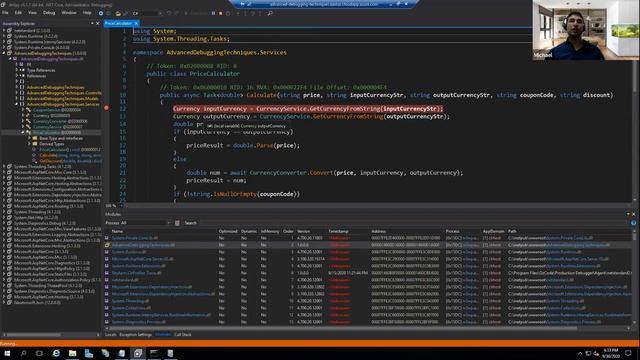This screenshot has width=640, height=360.
Task: Click the red Stop debugging toolbar icon
Action: [220, 13]
